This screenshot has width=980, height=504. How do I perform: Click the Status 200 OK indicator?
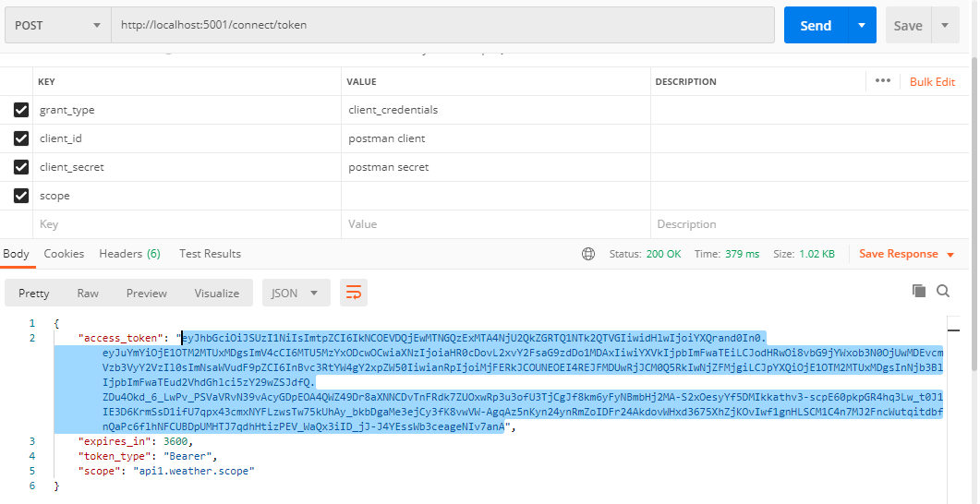pyautogui.click(x=645, y=254)
